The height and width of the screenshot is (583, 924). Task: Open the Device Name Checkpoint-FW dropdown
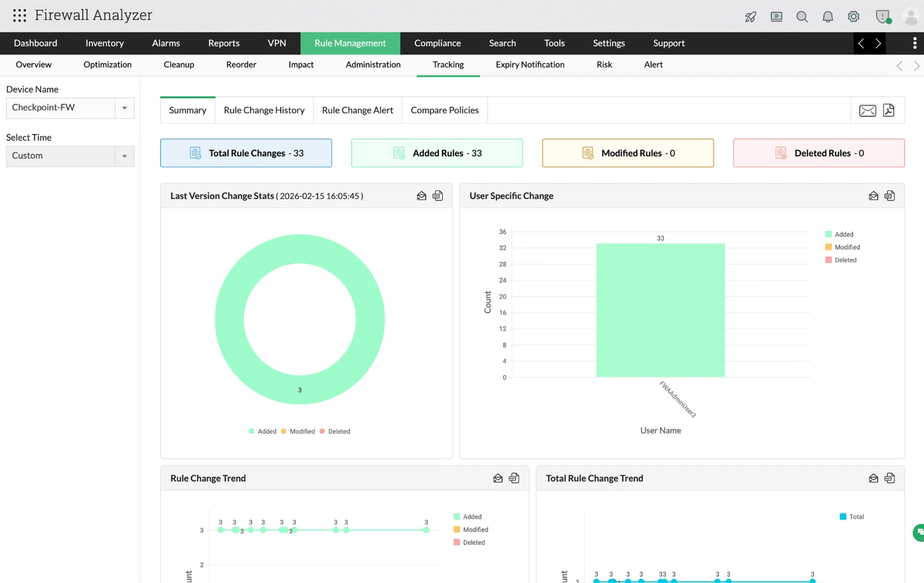click(x=70, y=108)
